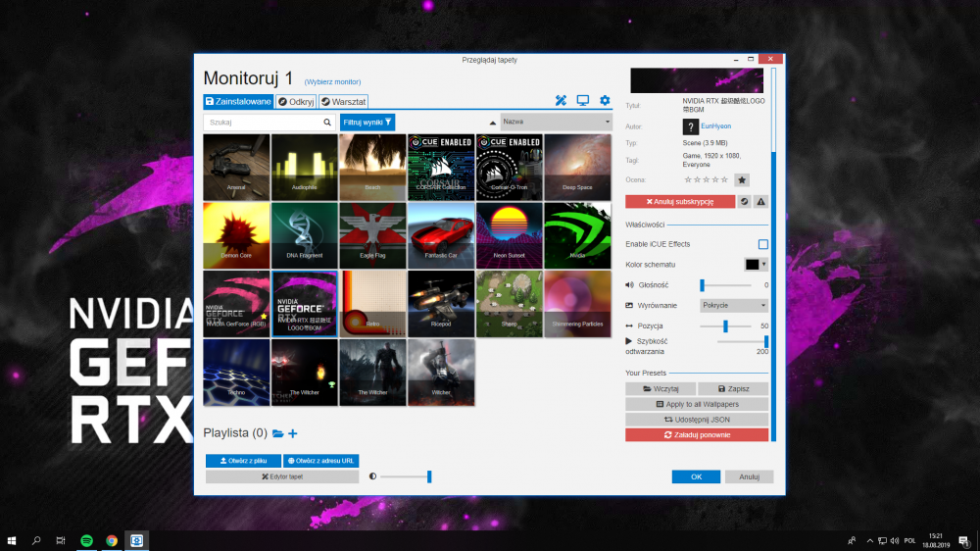Open Chrome from taskbar
This screenshot has height=551, width=980.
(112, 541)
